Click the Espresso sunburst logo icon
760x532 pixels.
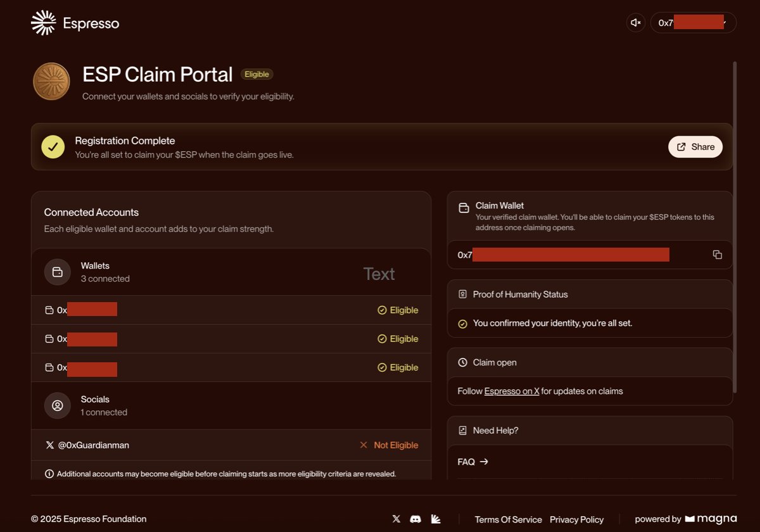click(44, 23)
